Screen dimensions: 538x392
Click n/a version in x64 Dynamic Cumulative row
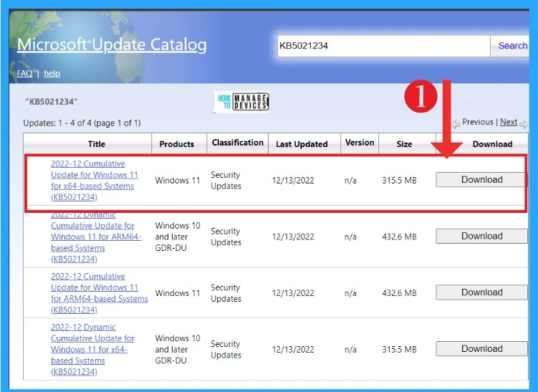click(350, 349)
